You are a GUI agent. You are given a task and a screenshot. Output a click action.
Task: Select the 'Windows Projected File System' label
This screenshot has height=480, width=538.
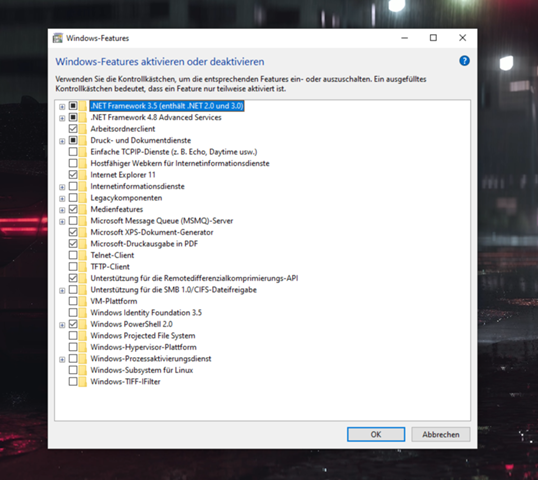[x=143, y=336]
